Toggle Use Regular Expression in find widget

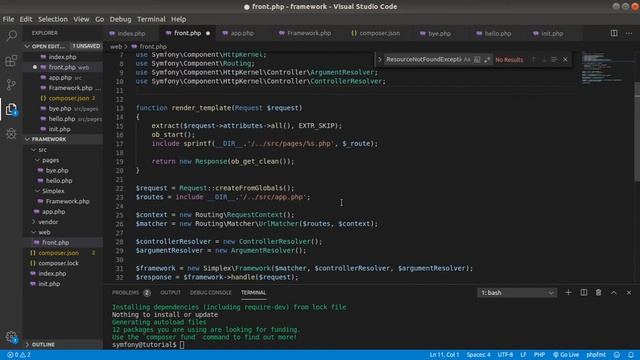pyautogui.click(x=487, y=60)
